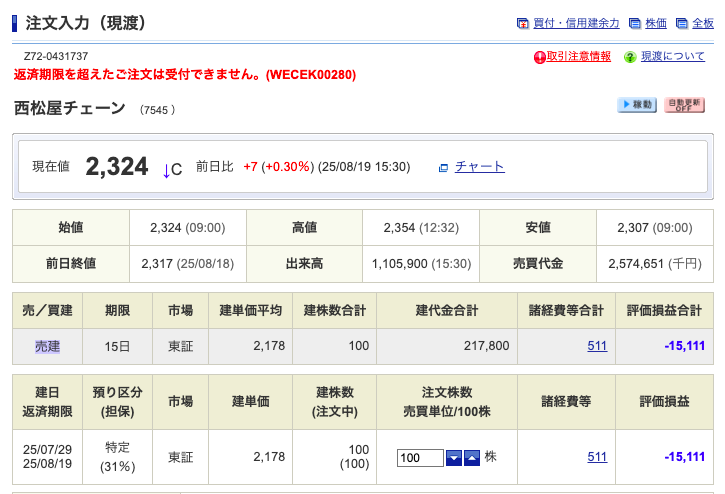Click the stock name 西松屋チェーン
This screenshot has width=725, height=494.
pyautogui.click(x=69, y=108)
